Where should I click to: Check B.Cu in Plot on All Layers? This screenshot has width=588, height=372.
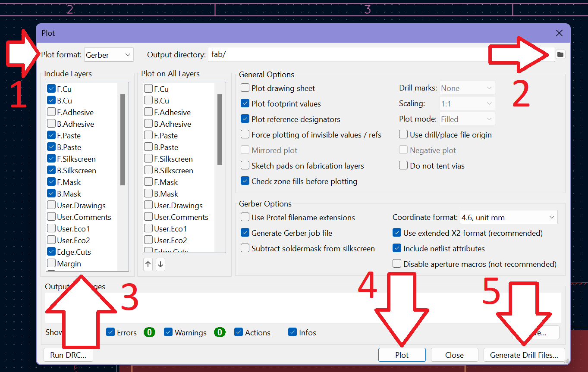click(x=148, y=100)
